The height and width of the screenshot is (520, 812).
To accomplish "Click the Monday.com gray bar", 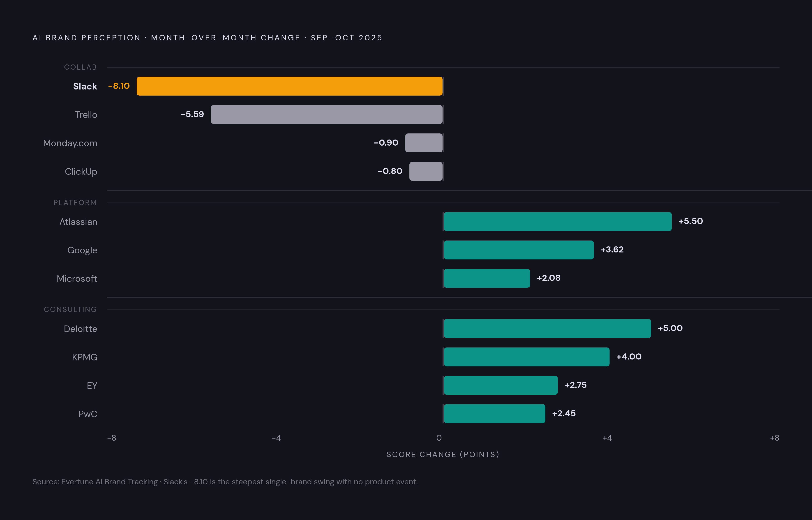I will pyautogui.click(x=424, y=143).
